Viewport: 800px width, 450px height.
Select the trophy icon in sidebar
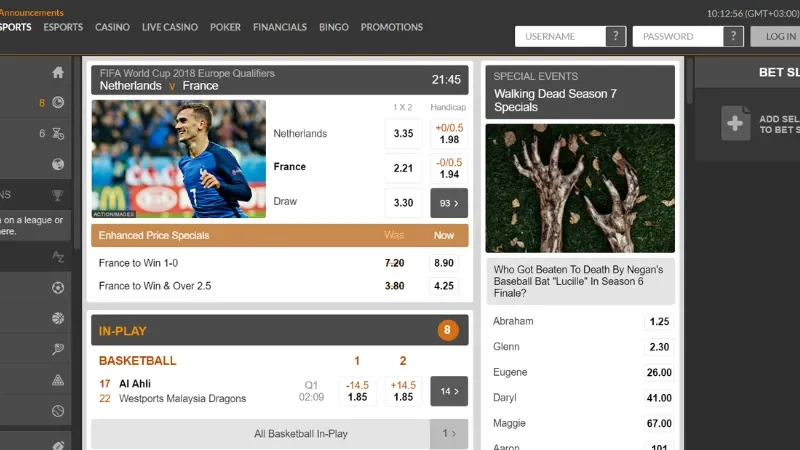pos(58,195)
